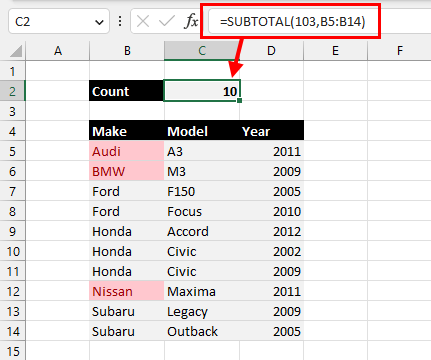431x360 pixels.
Task: Select the Ford cell in row 7
Action: click(x=127, y=191)
